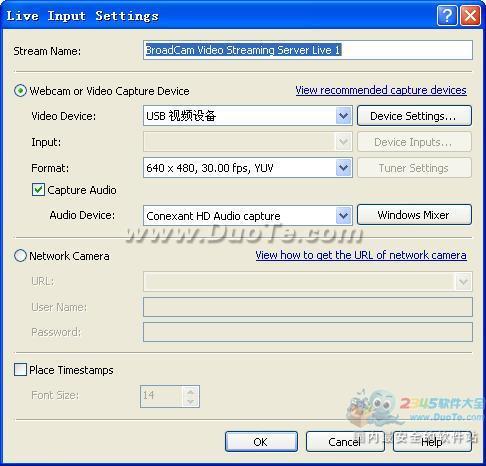This screenshot has width=486, height=466.
Task: Click the Font Size stepper up arrow
Action: (x=191, y=392)
